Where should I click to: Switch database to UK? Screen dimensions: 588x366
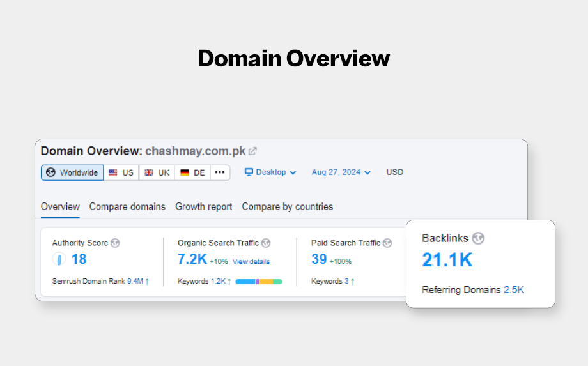tap(157, 172)
